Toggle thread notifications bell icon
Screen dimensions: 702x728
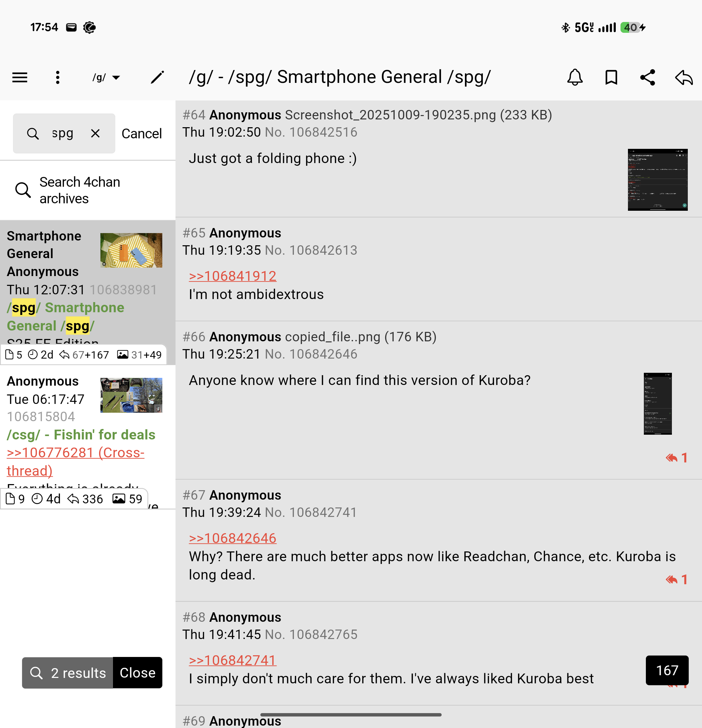point(575,77)
